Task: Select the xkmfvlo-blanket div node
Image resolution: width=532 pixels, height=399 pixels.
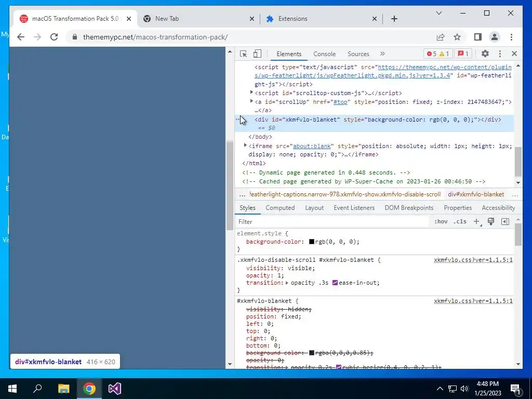Action: 374,124
